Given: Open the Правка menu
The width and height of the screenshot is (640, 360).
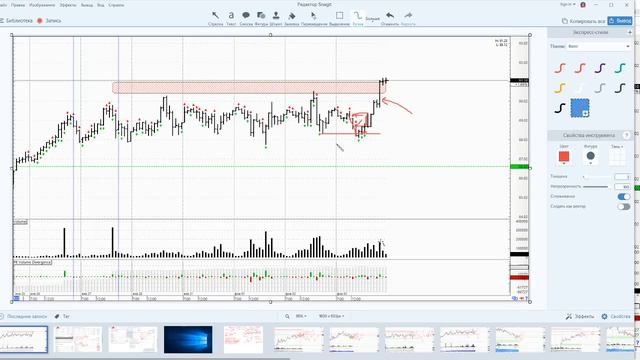Looking at the screenshot, I should pos(18,5).
